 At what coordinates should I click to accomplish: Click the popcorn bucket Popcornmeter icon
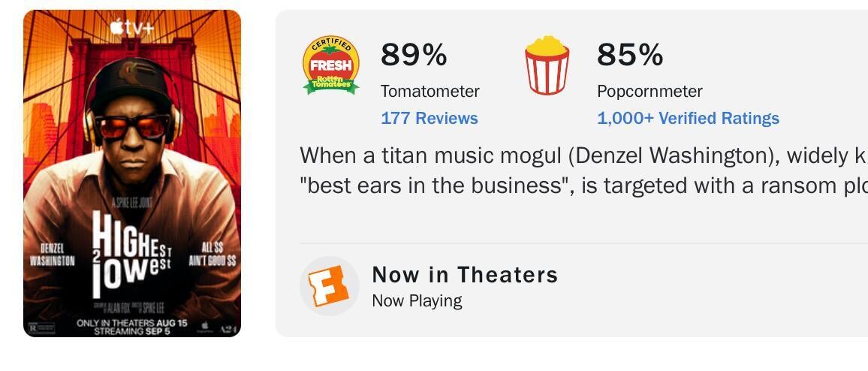click(547, 65)
